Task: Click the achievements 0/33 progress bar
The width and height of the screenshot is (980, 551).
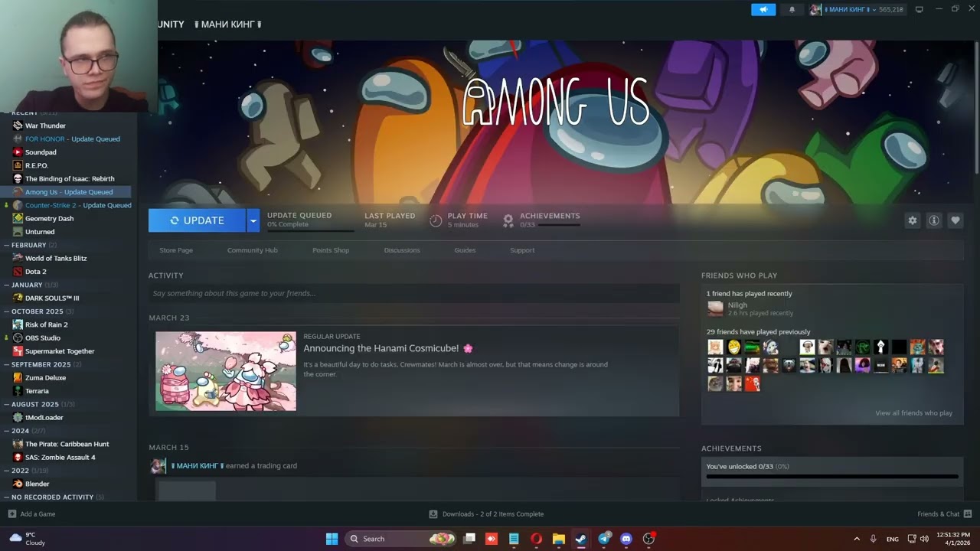Action: tap(559, 225)
